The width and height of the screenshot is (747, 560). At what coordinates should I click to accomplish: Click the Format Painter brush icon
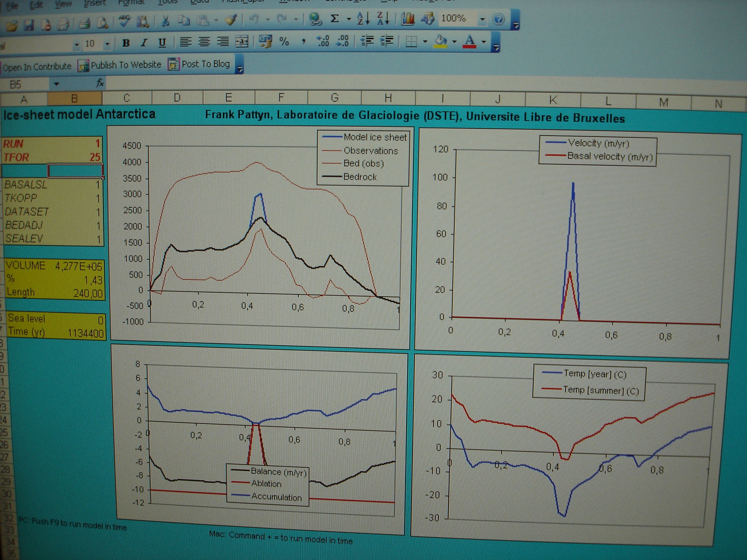pyautogui.click(x=231, y=20)
